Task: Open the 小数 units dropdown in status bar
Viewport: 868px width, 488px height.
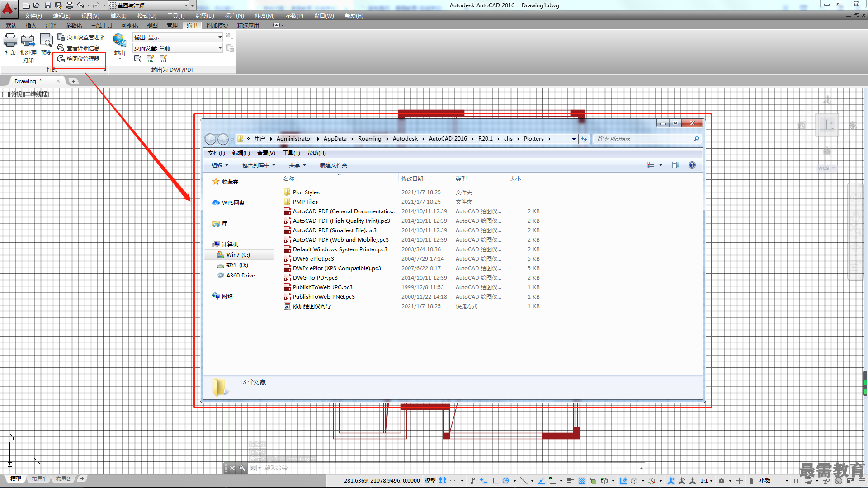Action: (x=774, y=481)
